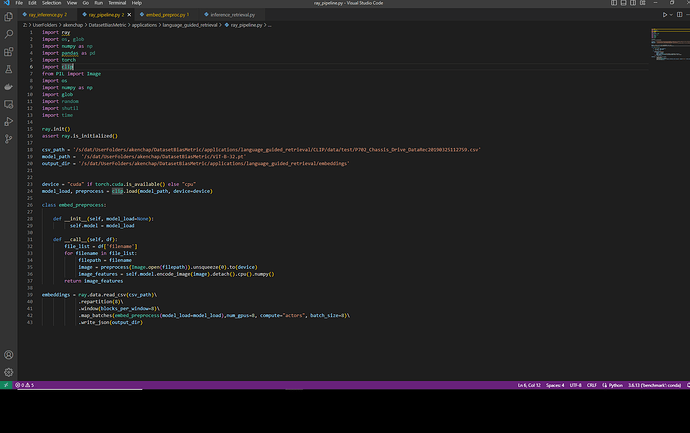
Task: Open the View menu
Action: tap(72, 3)
